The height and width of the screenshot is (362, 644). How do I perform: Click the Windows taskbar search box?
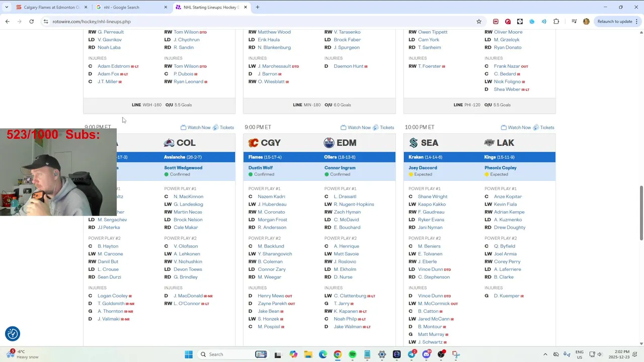(234, 354)
